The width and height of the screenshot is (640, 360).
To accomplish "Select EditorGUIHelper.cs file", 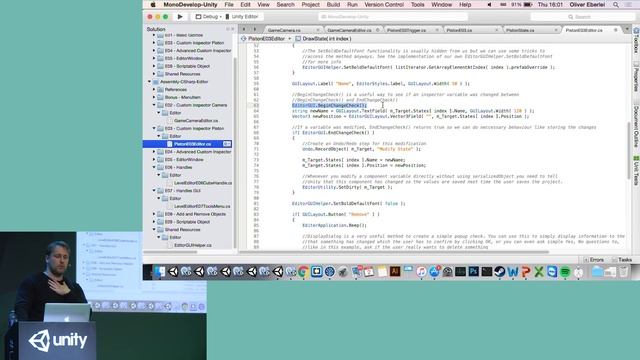I will [193, 245].
